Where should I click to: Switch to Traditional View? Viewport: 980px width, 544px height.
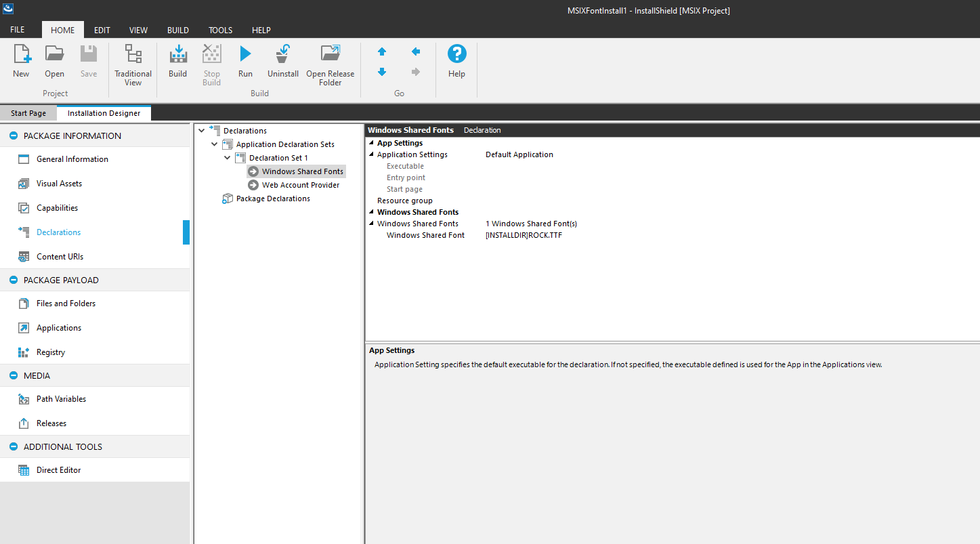133,65
